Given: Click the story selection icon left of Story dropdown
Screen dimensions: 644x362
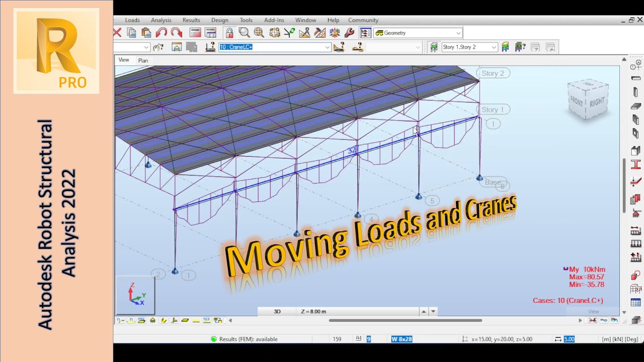Looking at the screenshot, I should pyautogui.click(x=434, y=47).
